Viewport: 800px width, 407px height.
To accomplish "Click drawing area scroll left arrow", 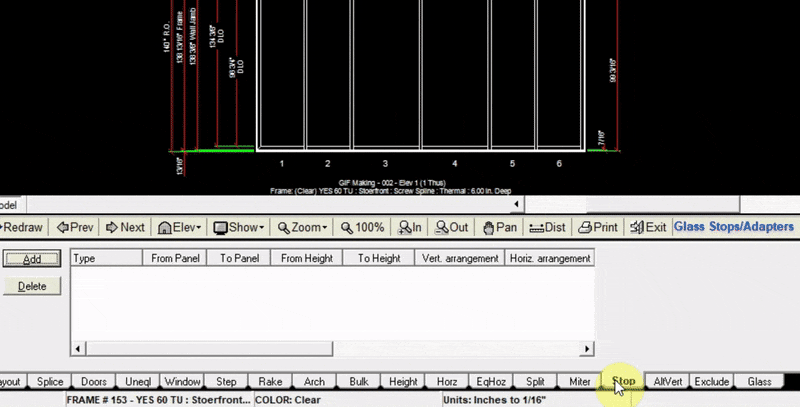I will pos(516,205).
